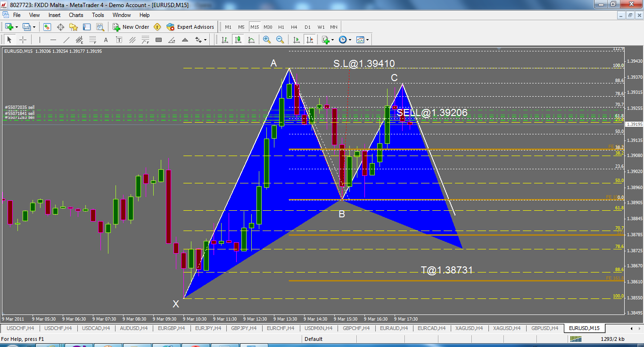Switch chart to W1 timeframe
The height and width of the screenshot is (347, 644).
pos(321,27)
